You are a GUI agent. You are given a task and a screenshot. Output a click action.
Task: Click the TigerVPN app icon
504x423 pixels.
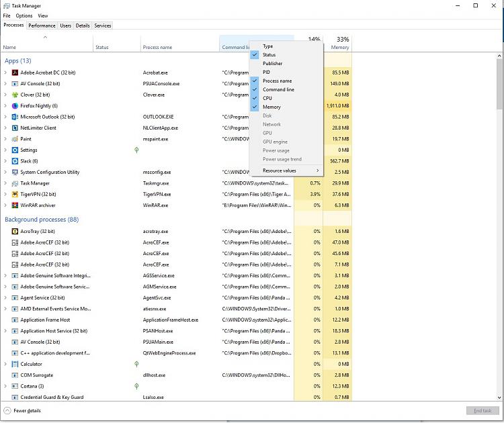pyautogui.click(x=15, y=194)
